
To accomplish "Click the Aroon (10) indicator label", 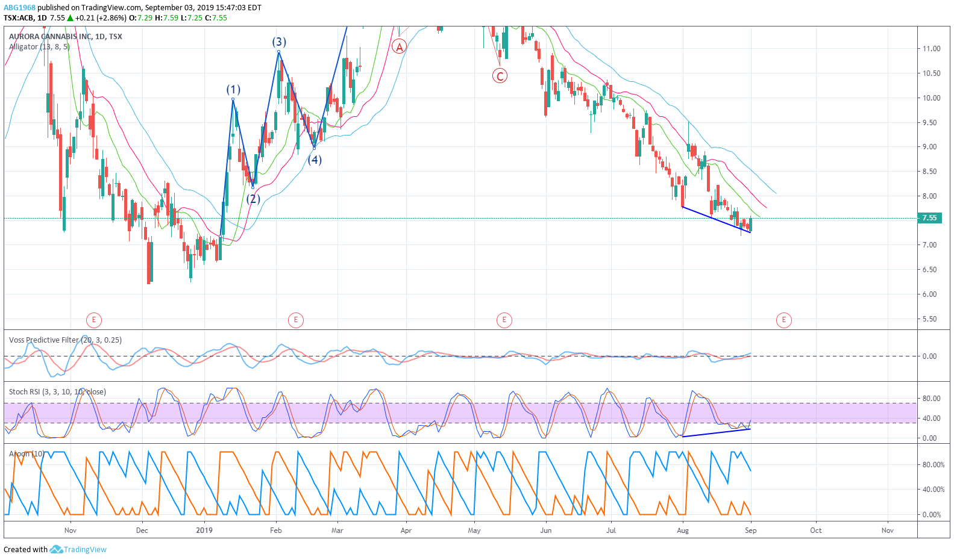I will point(27,453).
